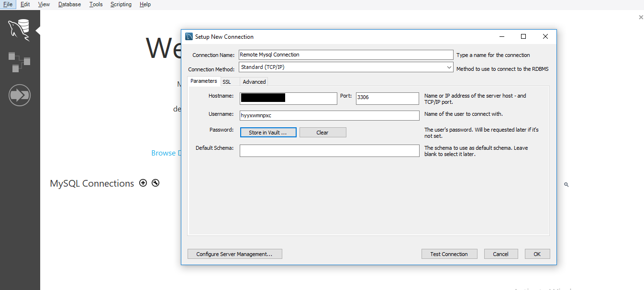Click the Connection Name field

coord(346,55)
